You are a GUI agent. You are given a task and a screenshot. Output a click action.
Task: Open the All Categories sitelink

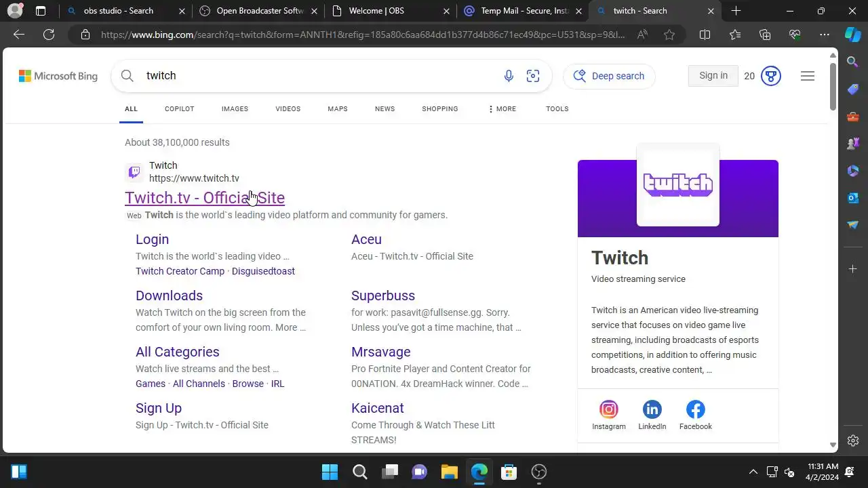(177, 352)
